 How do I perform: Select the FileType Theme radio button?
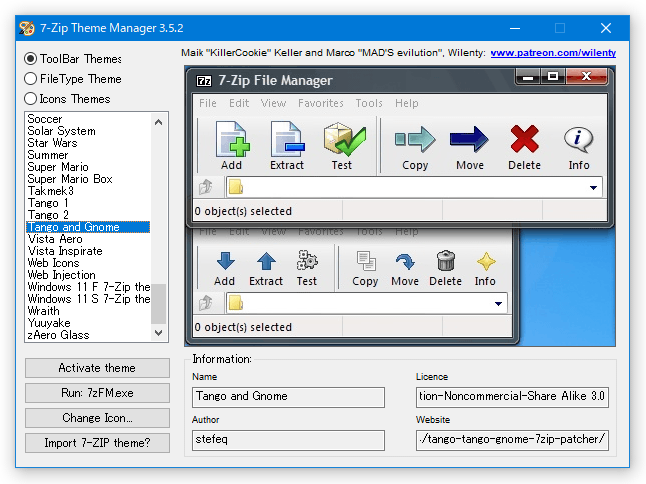30,79
